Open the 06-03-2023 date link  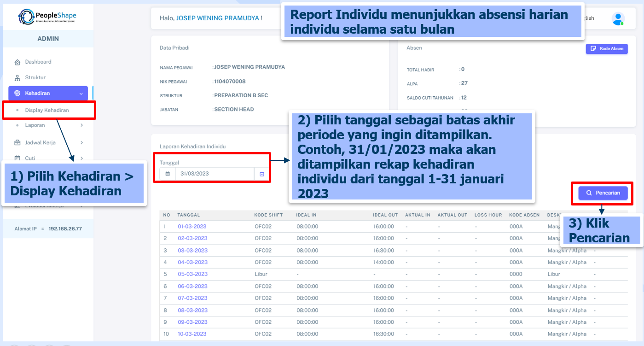click(192, 286)
